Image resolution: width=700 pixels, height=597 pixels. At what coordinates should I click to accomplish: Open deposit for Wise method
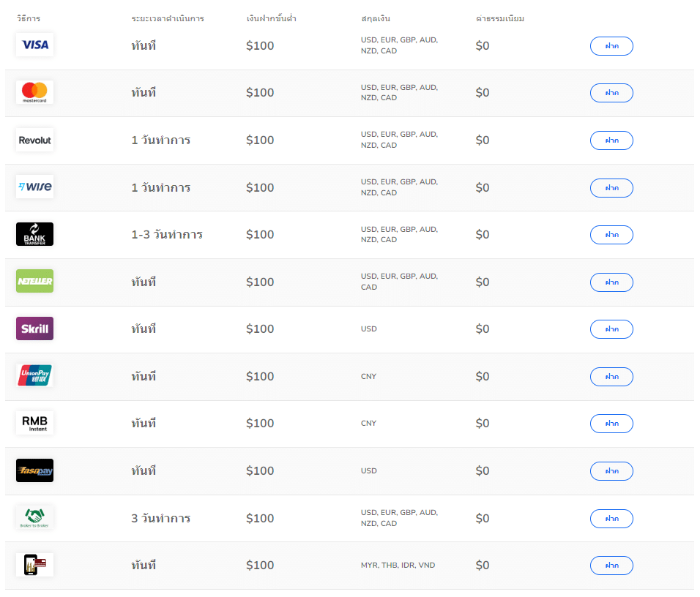611,188
